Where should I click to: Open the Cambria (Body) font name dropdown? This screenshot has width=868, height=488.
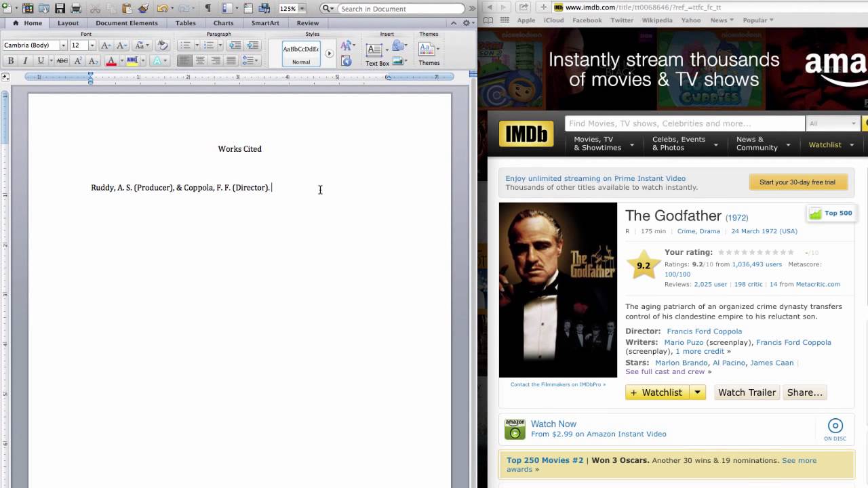(x=63, y=45)
